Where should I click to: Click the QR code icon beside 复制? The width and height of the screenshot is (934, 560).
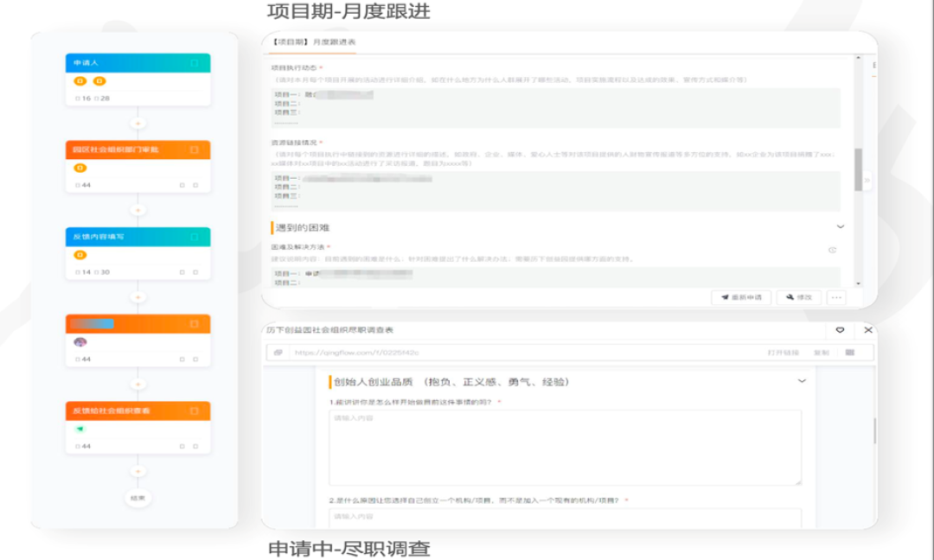pos(850,353)
